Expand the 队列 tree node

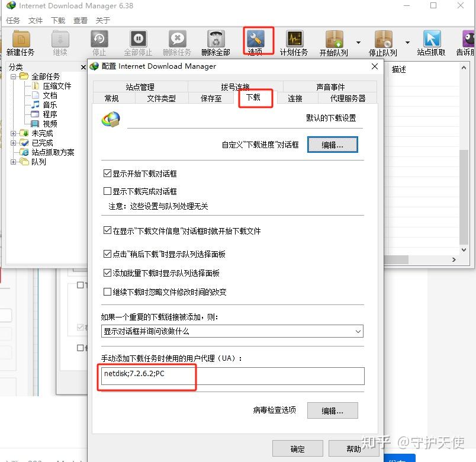coord(14,162)
